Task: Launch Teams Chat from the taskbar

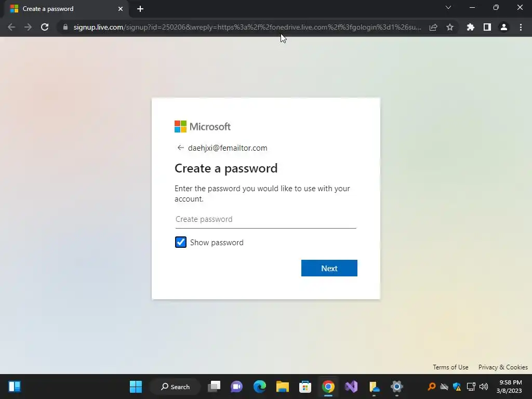Action: point(237,387)
